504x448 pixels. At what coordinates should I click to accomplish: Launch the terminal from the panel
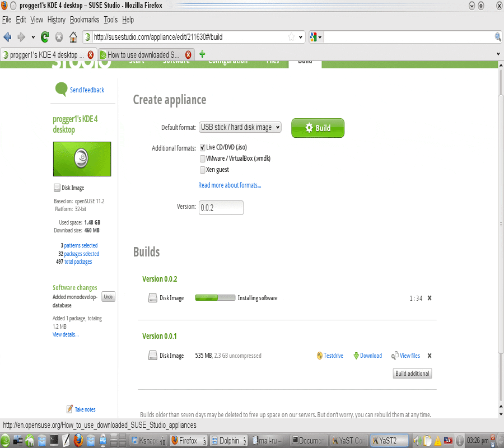point(54,440)
